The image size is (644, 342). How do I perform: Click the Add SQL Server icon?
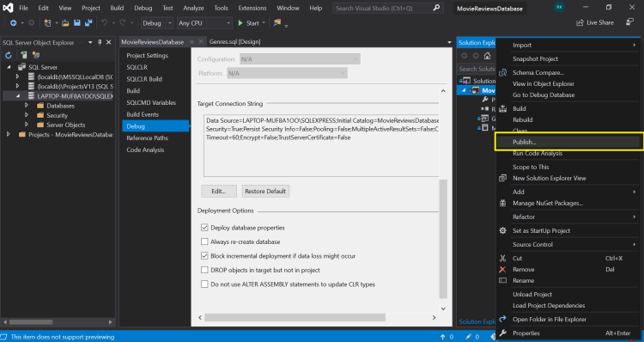click(x=24, y=55)
